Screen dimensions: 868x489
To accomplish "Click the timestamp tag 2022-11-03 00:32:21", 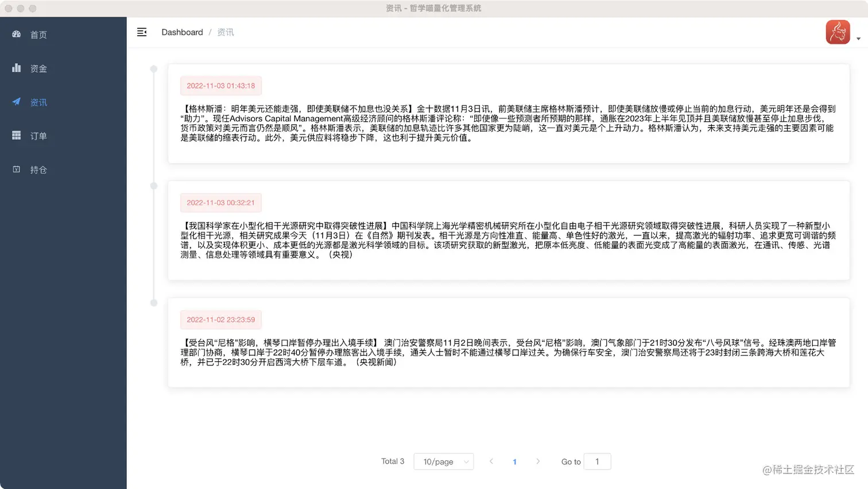I will coord(221,203).
